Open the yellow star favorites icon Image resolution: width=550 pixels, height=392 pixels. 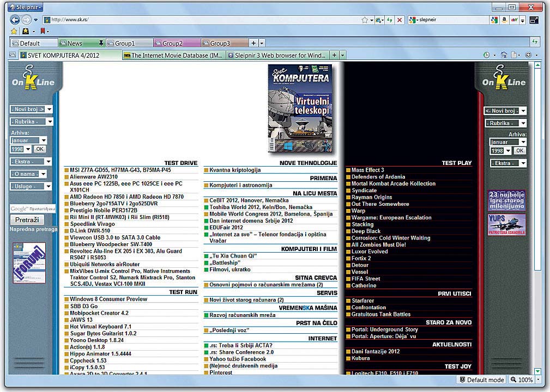tap(14, 32)
